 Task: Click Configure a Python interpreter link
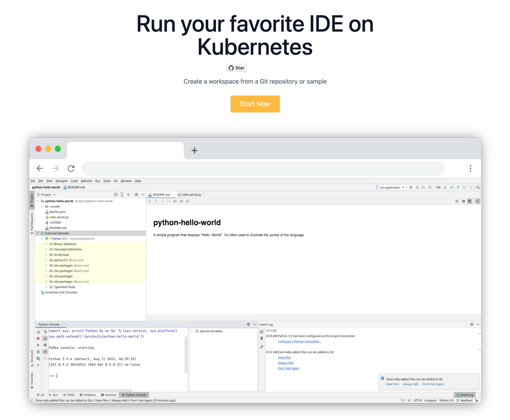click(x=299, y=341)
